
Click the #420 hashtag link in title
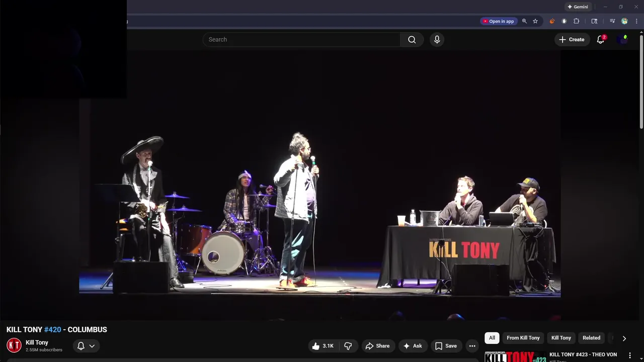[52, 329]
